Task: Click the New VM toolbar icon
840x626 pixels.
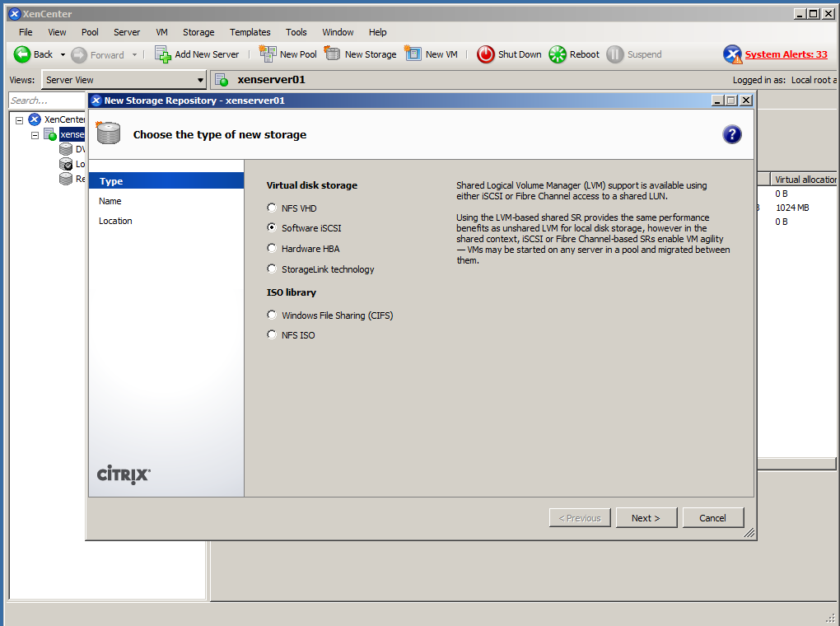Action: point(413,54)
